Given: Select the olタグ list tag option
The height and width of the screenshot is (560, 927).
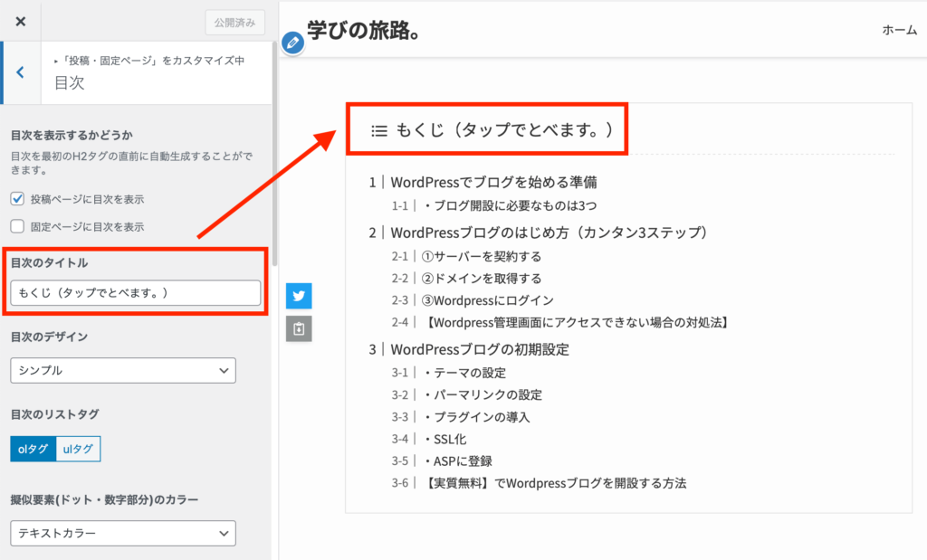Looking at the screenshot, I should [33, 449].
